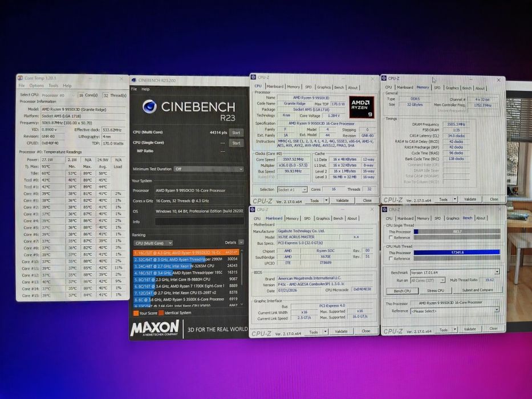Toggle the CPU Multi Thread Reference checkbox
This screenshot has height=399, width=532.
coord(391,259)
